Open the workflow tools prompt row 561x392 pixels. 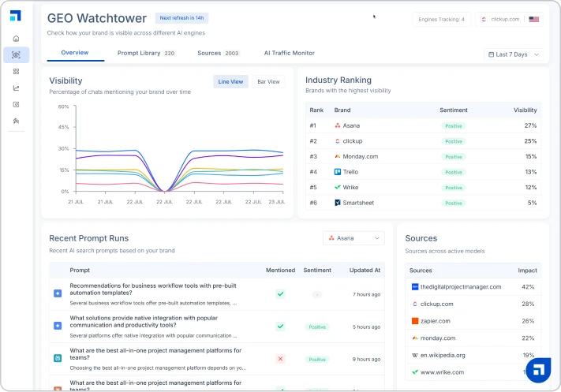point(217,294)
